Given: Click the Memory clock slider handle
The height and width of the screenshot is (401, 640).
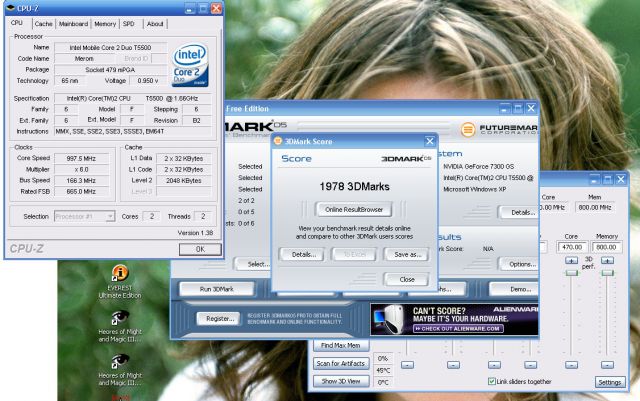Looking at the screenshot, I should click(x=607, y=273).
